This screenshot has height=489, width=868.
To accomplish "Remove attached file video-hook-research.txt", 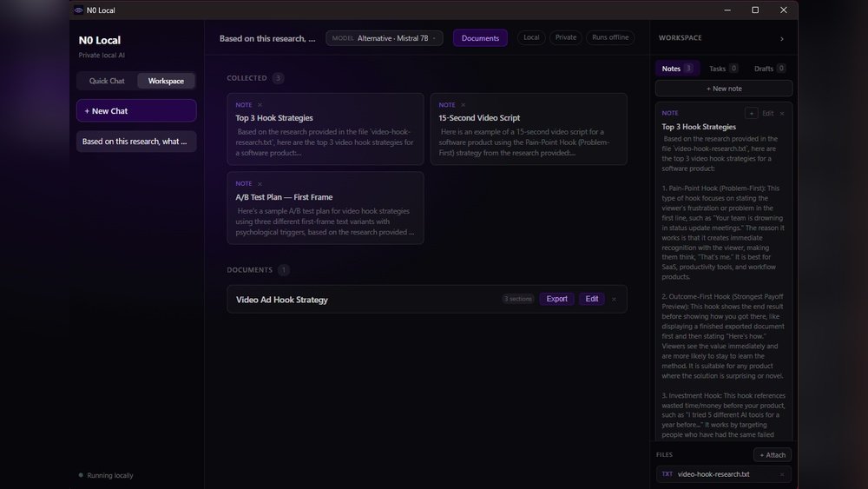I will point(782,474).
